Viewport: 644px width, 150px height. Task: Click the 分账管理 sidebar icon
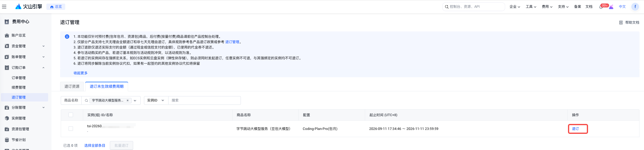pyautogui.click(x=7, y=107)
